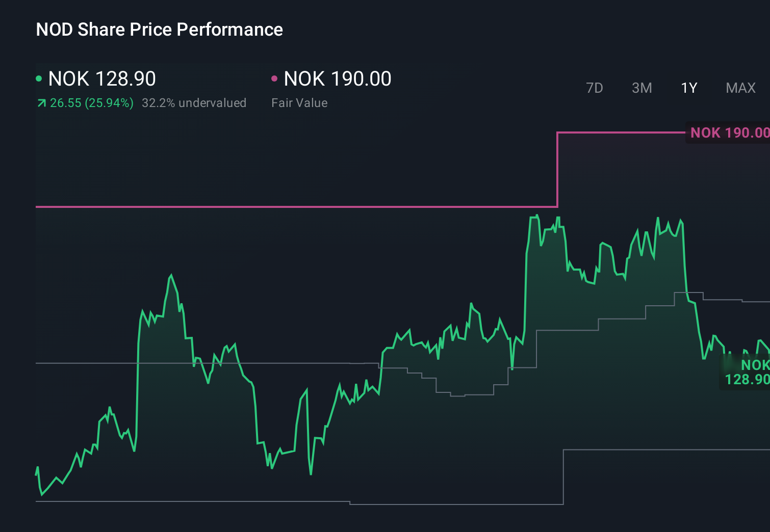The image size is (770, 532).
Task: Select the 3M time range
Action: pos(641,88)
